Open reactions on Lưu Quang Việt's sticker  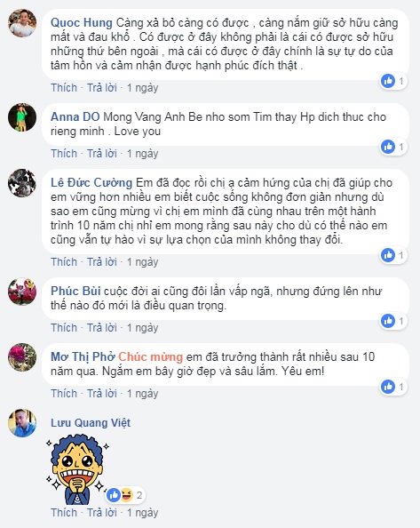coord(124,495)
